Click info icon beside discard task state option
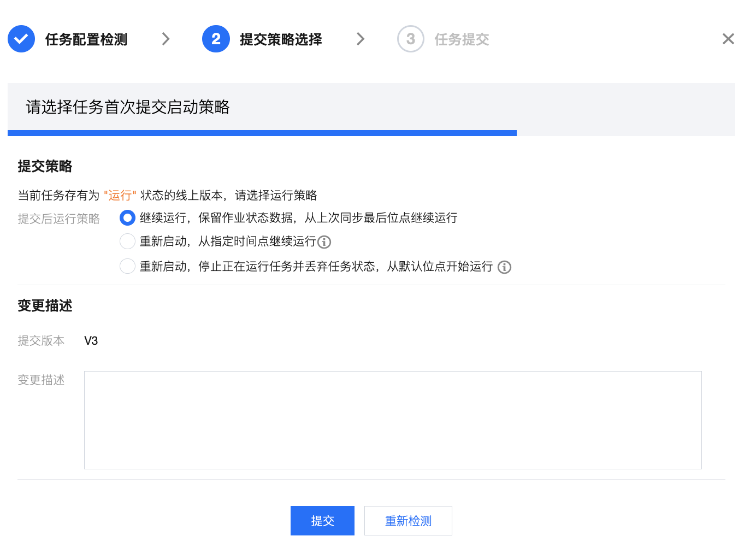 (505, 267)
